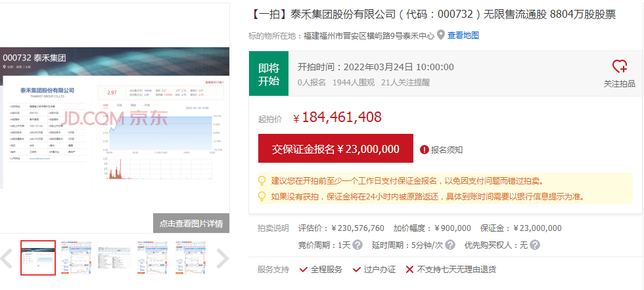This screenshot has height=290, width=644.
Task: Click the checkmark icon beside 过户办证
Action: 357,270
